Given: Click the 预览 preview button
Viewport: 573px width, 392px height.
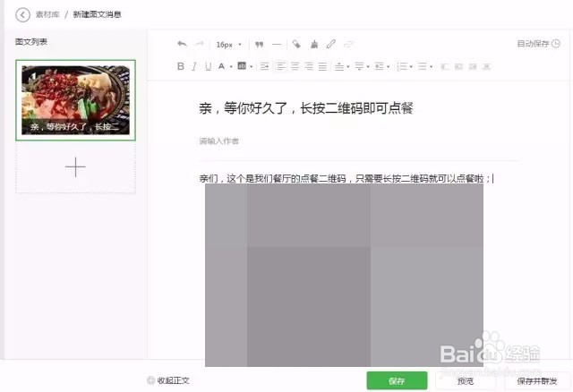Looking at the screenshot, I should coord(466,381).
